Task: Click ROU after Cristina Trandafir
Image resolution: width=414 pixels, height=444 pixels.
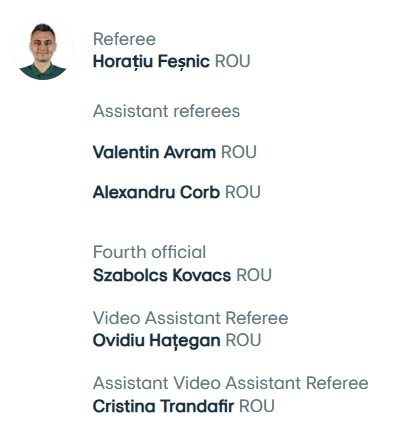Action: coord(257,406)
